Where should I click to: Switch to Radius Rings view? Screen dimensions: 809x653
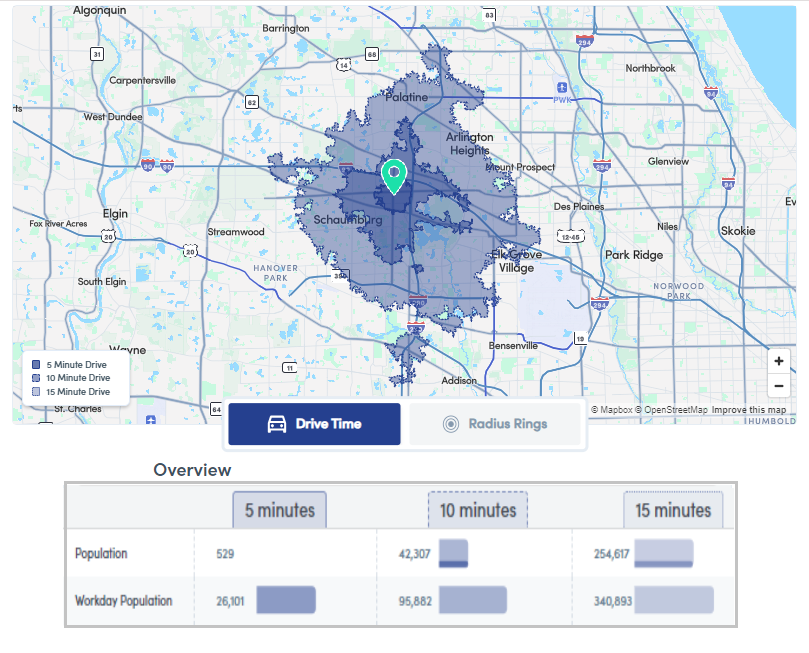point(495,424)
